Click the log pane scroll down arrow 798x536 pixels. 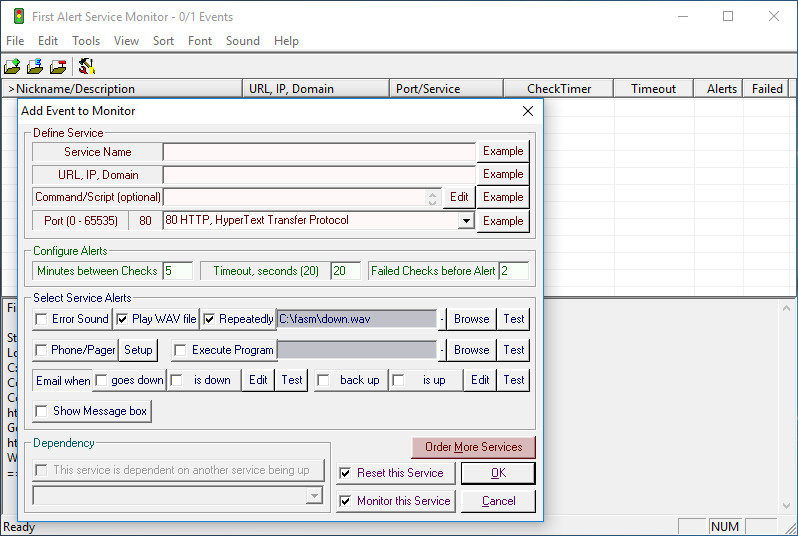coord(786,506)
